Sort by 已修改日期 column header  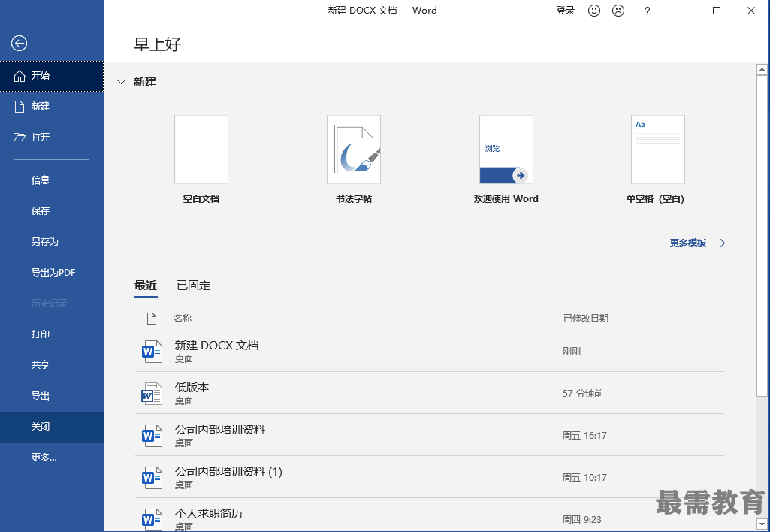point(586,319)
